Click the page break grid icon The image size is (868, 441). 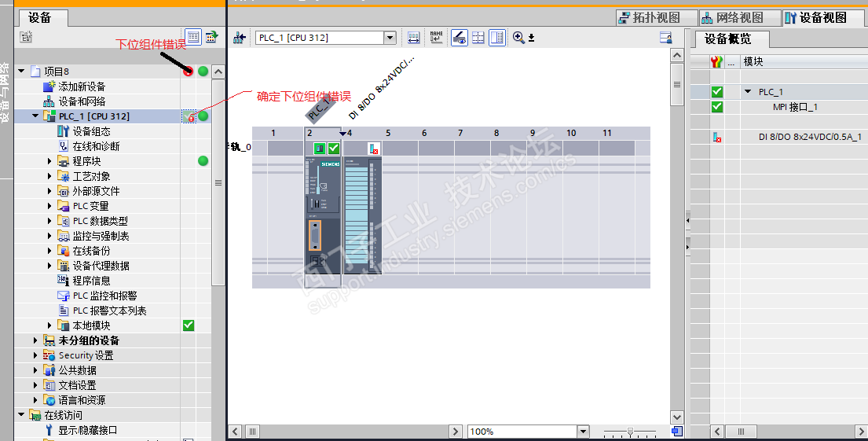point(478,38)
